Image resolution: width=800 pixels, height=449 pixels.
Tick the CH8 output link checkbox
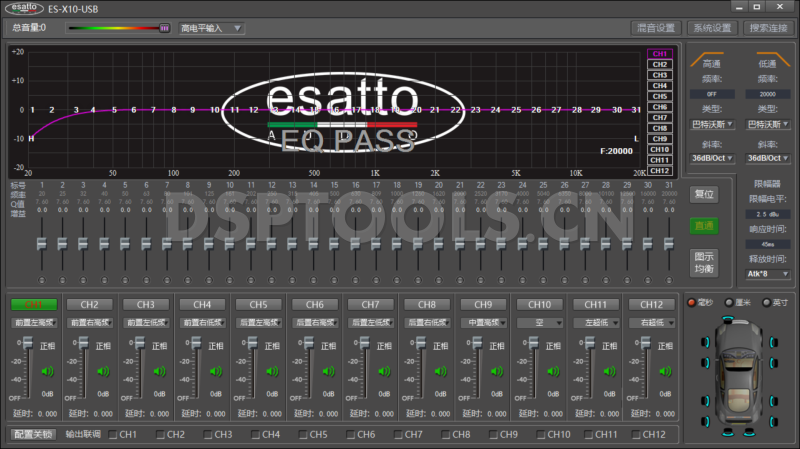pos(446,435)
